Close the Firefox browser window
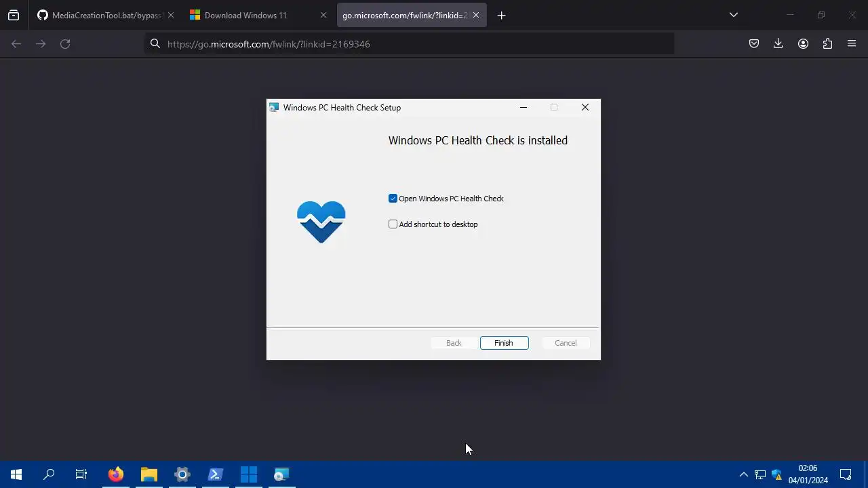The height and width of the screenshot is (488, 868). coord(852,15)
